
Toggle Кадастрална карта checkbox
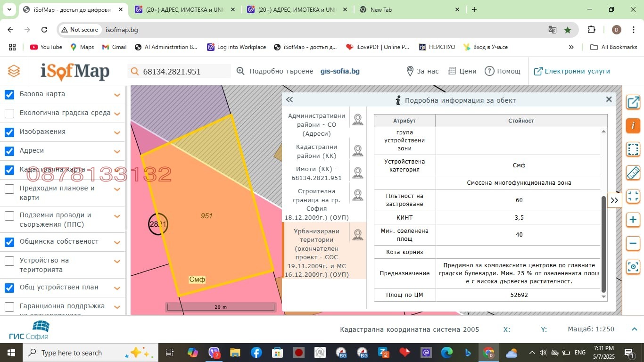coord(9,170)
